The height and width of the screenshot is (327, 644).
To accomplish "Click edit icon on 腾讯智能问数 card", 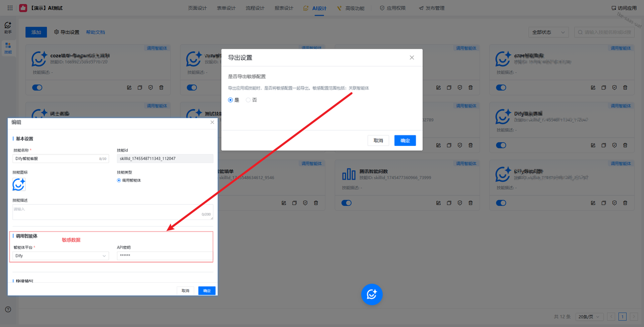I will 438,203.
